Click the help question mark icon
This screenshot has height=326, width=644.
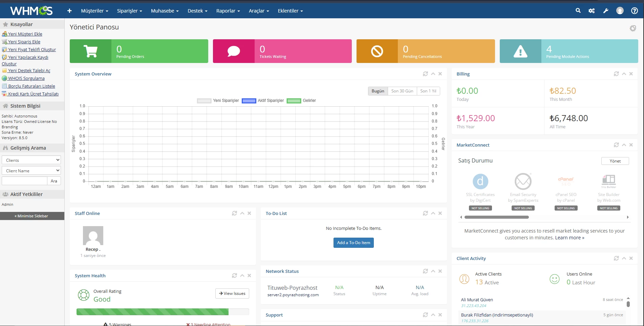634,10
